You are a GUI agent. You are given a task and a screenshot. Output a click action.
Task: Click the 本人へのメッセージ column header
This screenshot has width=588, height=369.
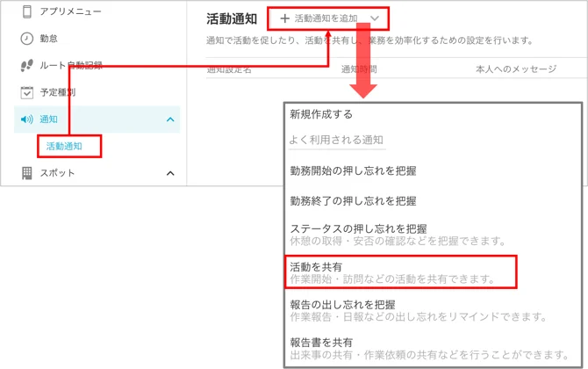coord(516,69)
